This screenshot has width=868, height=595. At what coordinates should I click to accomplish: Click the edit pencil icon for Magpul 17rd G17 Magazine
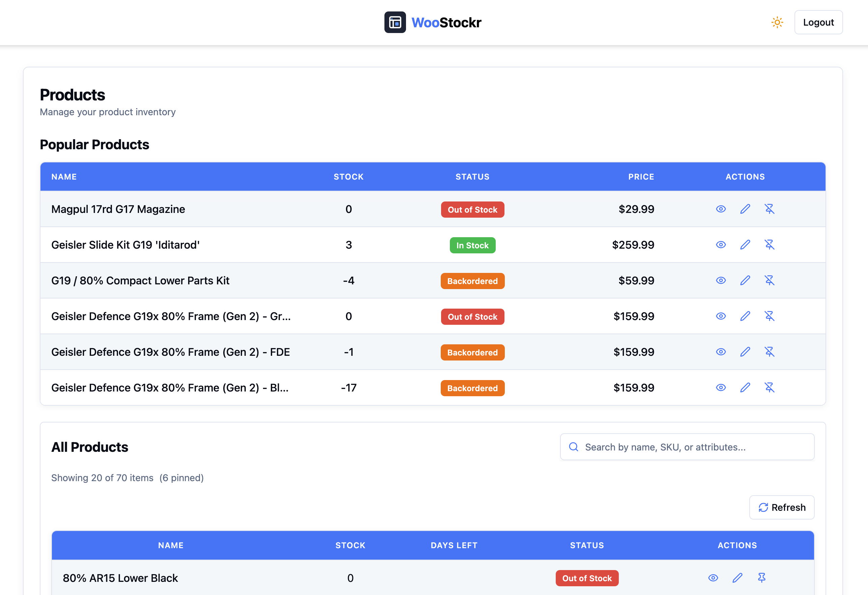[745, 210]
